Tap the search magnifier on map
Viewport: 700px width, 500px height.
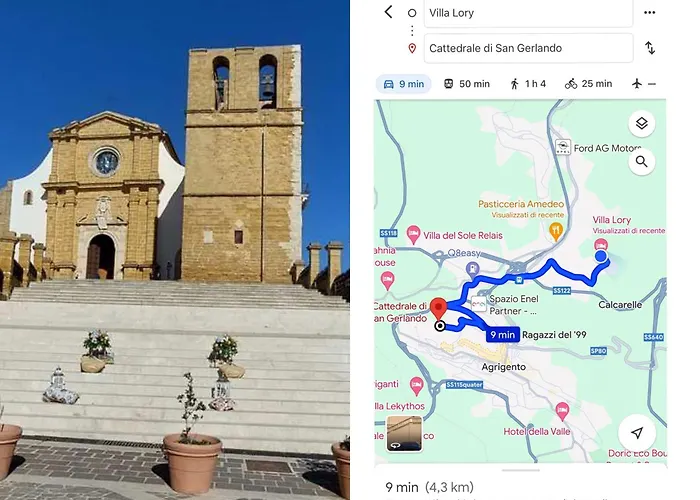(x=642, y=162)
